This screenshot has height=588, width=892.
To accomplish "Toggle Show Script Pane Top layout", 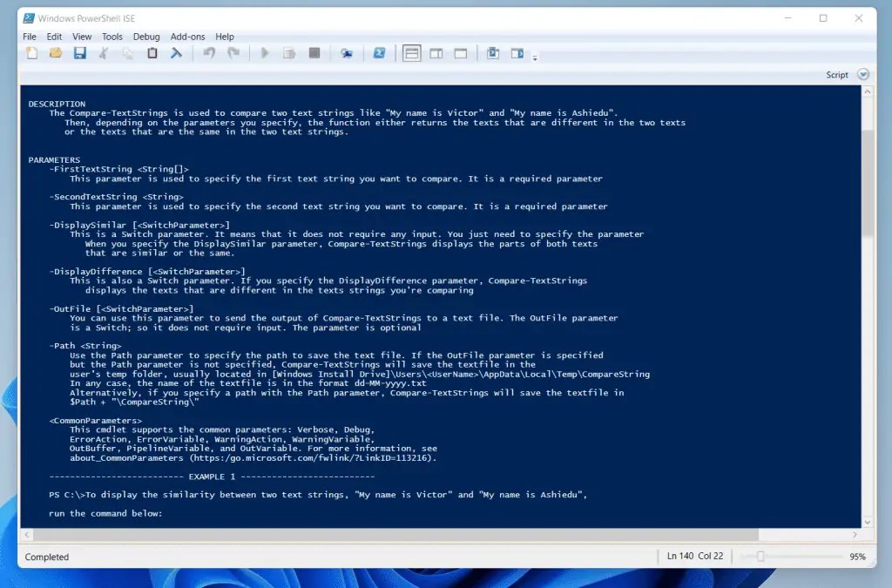I will [410, 53].
